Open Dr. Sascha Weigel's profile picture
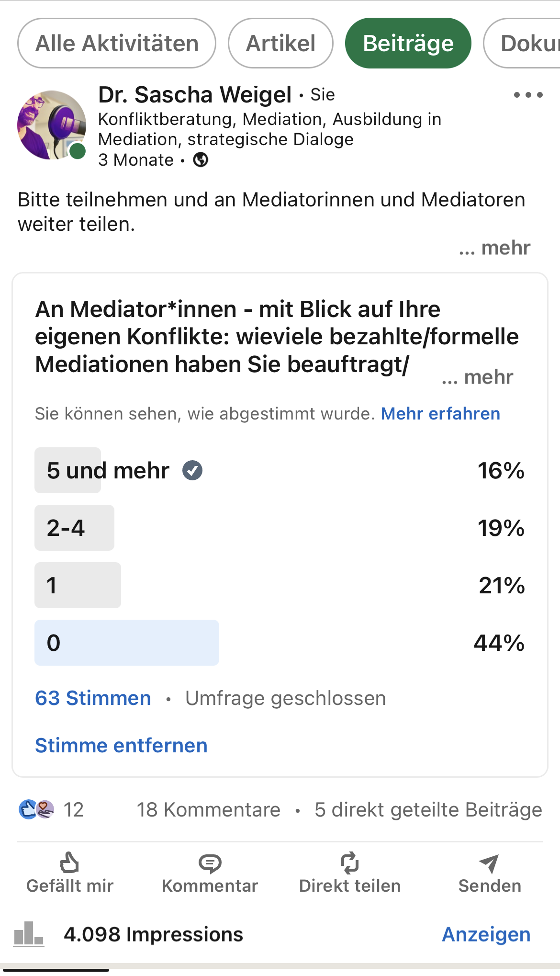The width and height of the screenshot is (560, 976). point(51,125)
